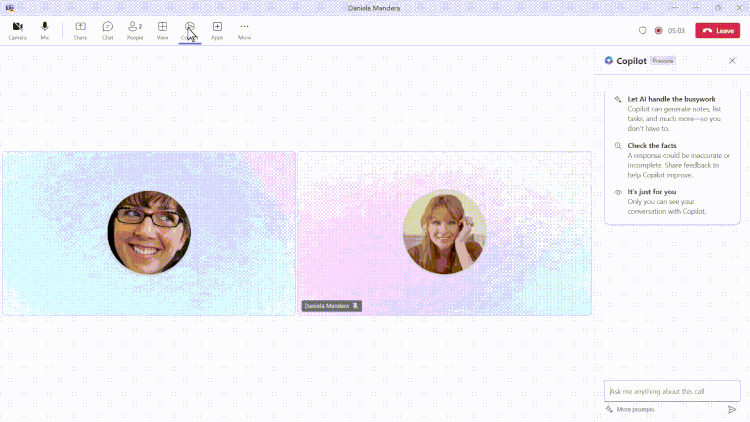750x422 pixels.
Task: Open the Share content tray
Action: [x=80, y=29]
